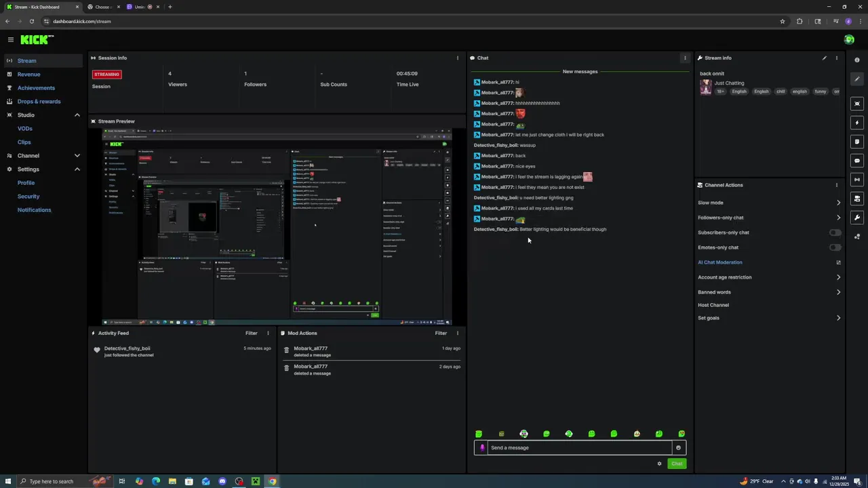Click the notes widget icon in right sidebar
The image size is (868, 488).
[857, 142]
